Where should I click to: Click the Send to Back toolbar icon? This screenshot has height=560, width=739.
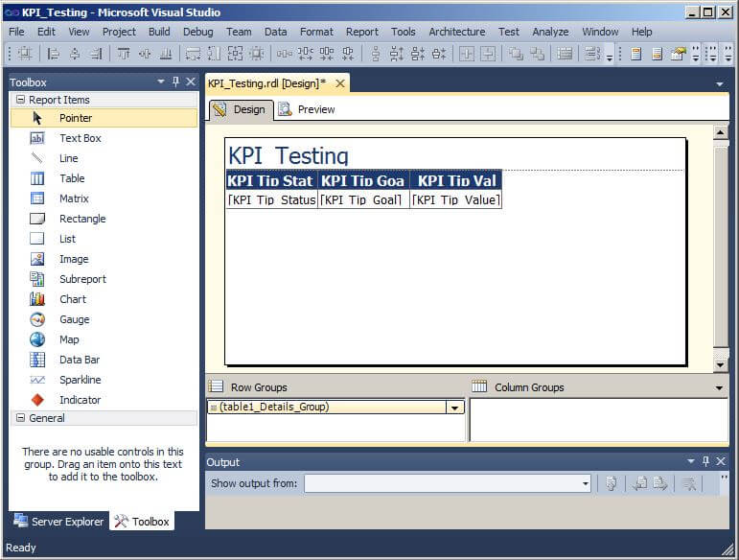[537, 54]
